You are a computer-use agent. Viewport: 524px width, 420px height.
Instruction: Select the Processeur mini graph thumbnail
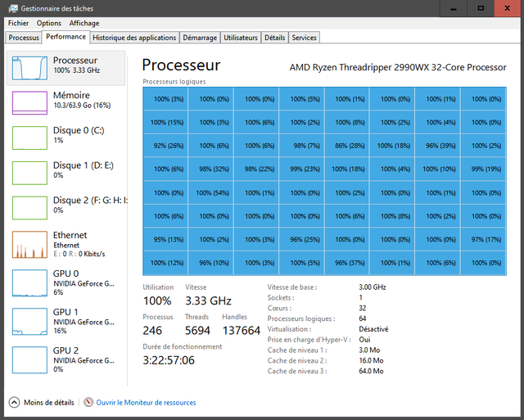coord(29,68)
